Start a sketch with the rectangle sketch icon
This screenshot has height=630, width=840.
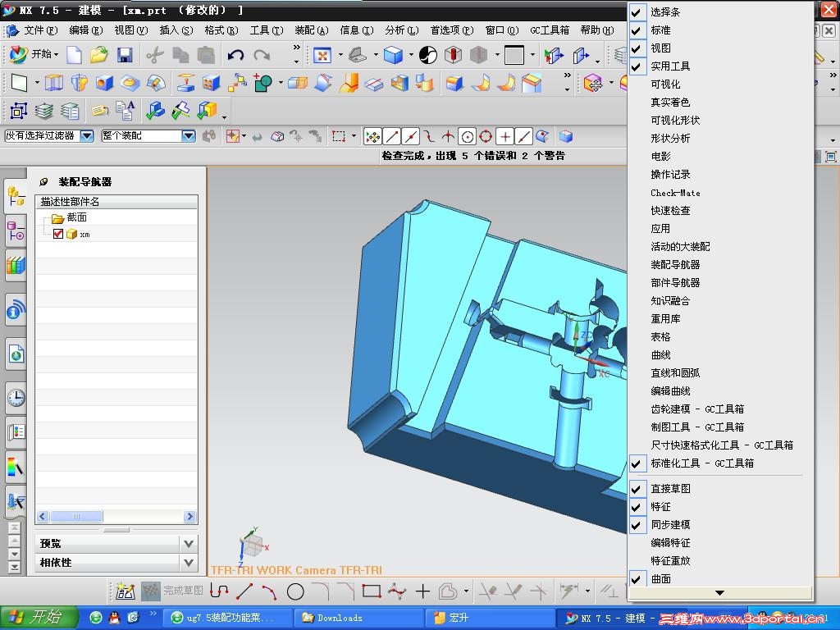coord(19,83)
